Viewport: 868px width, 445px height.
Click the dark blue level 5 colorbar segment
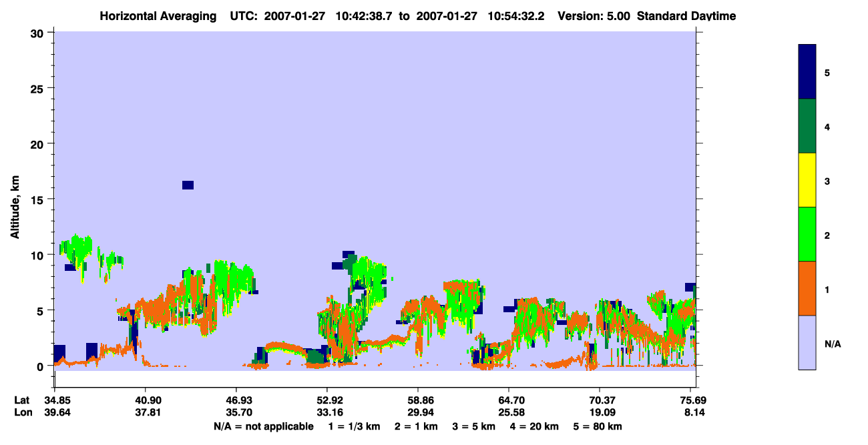[807, 72]
